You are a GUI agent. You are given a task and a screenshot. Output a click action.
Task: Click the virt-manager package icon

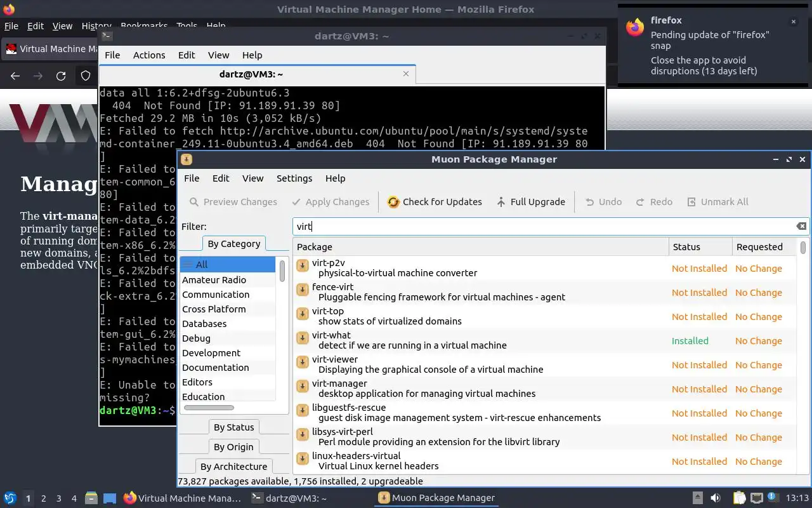click(x=303, y=386)
